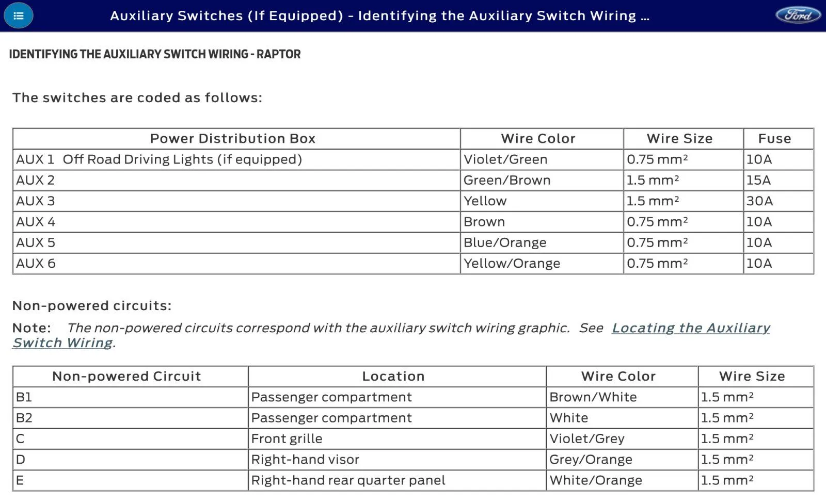
Task: Click the Front grille location cell
Action: tap(397, 438)
